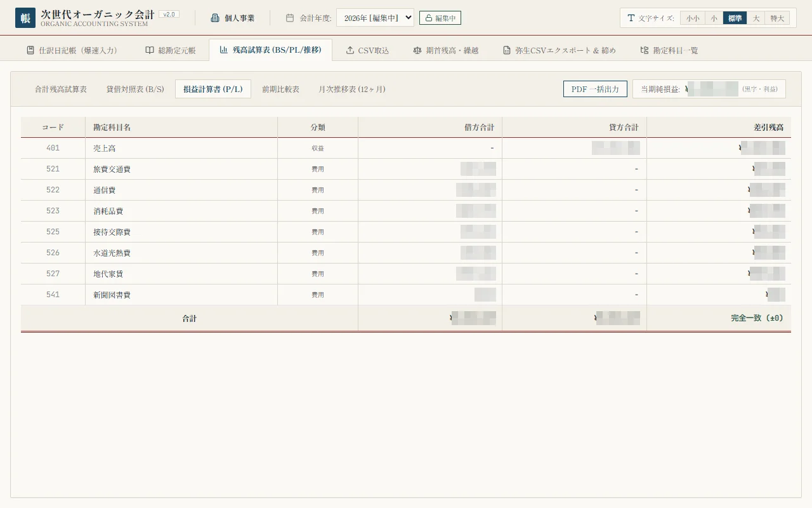Set font size to 小小
The height and width of the screenshot is (508, 812).
693,18
